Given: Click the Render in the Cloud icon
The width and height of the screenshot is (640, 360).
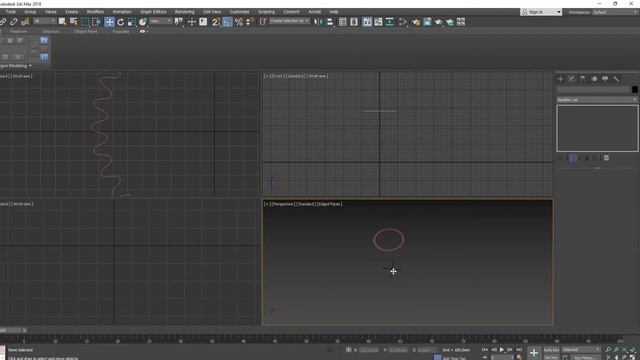Looking at the screenshot, I should point(449,22).
